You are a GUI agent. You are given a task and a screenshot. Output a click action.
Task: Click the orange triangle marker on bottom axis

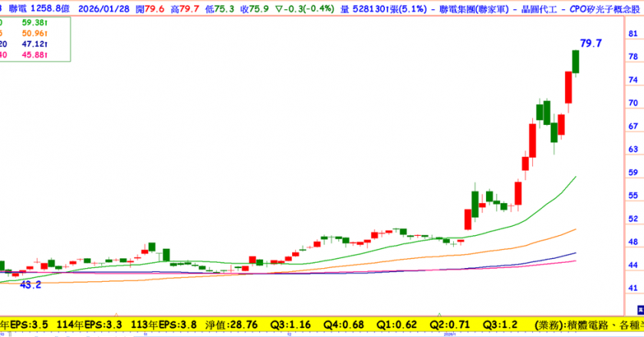(x=117, y=315)
